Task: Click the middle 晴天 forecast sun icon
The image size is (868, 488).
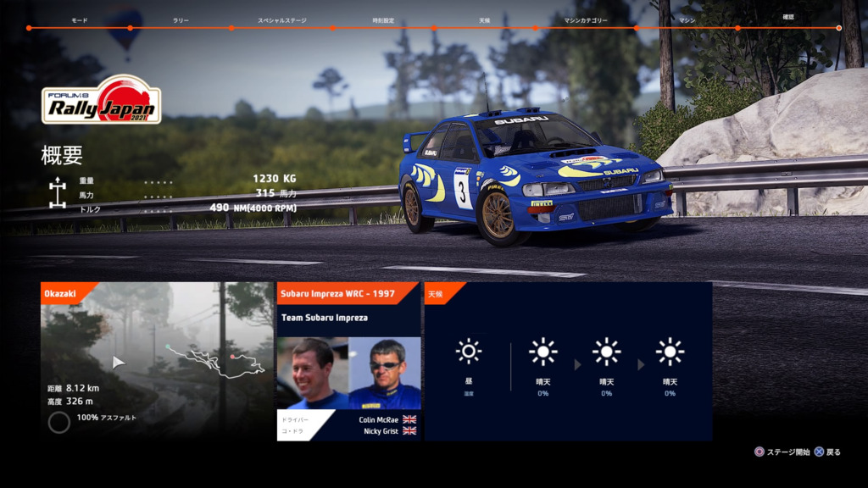Action: coord(607,352)
